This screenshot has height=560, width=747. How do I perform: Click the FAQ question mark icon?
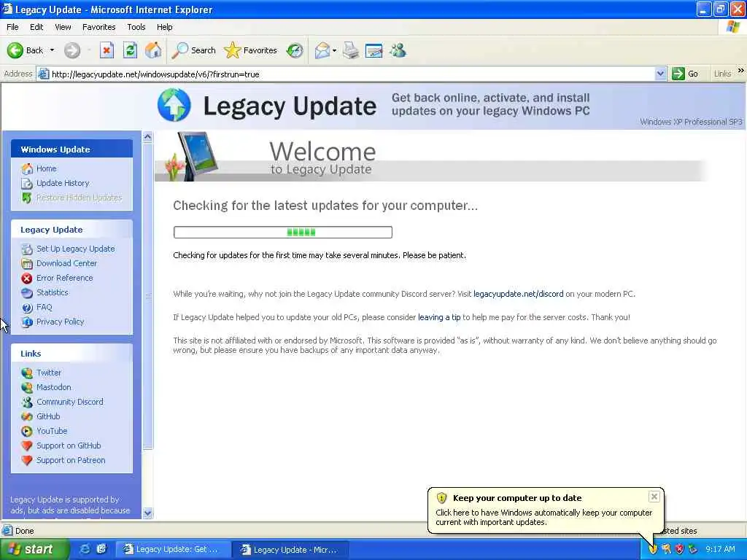[27, 308]
